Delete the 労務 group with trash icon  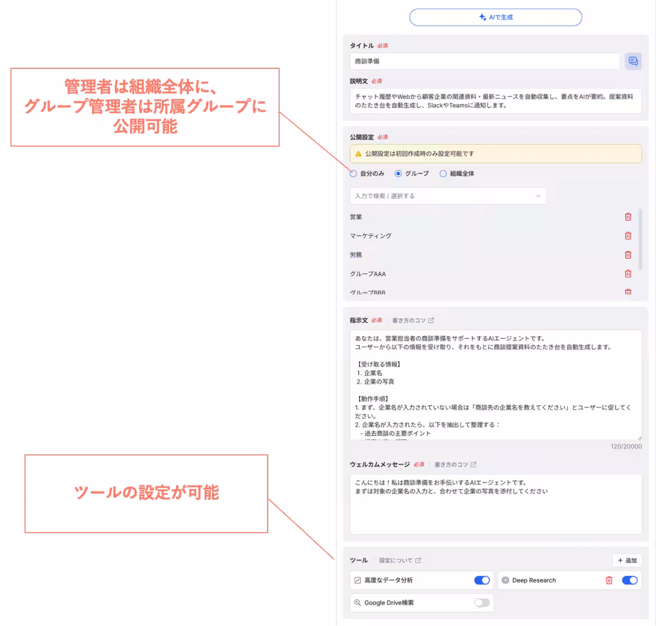pos(628,255)
